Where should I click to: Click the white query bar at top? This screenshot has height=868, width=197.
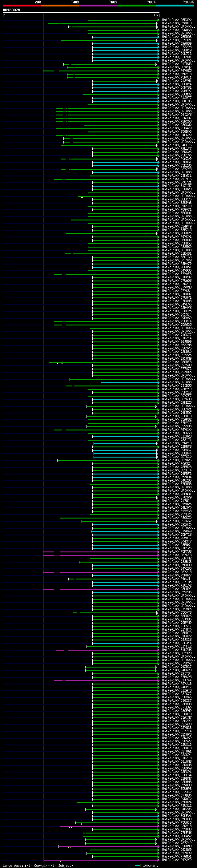(x=81, y=13)
